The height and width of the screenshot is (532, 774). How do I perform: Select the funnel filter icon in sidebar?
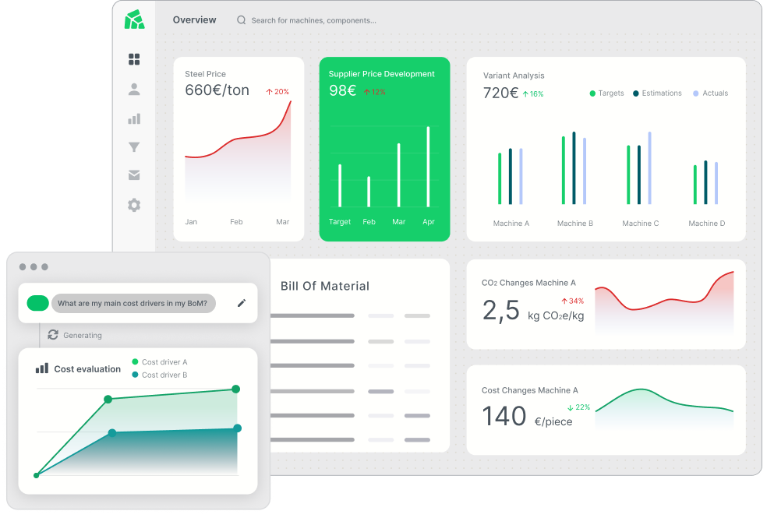(x=134, y=147)
